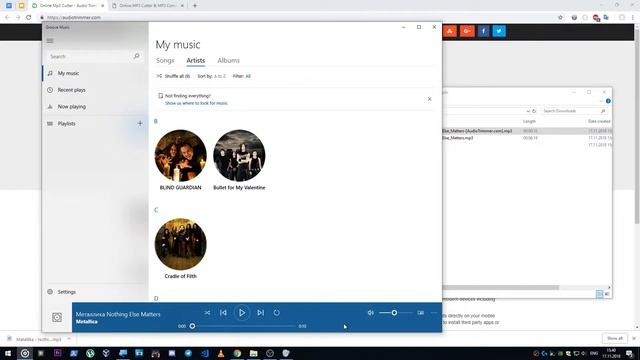Click the letter C group header
Viewport: 640px width, 360px height.
[x=156, y=210]
